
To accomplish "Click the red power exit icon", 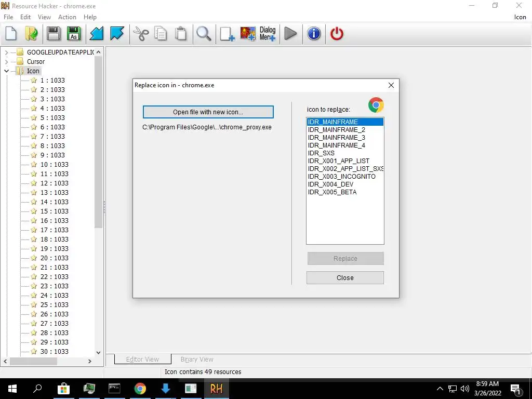I will tap(337, 34).
